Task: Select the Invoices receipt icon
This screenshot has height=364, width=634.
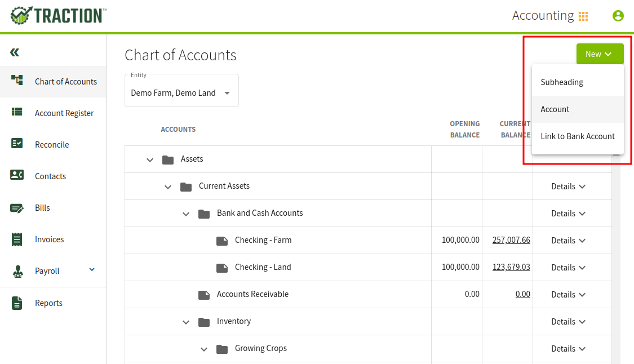Action: pyautogui.click(x=18, y=239)
